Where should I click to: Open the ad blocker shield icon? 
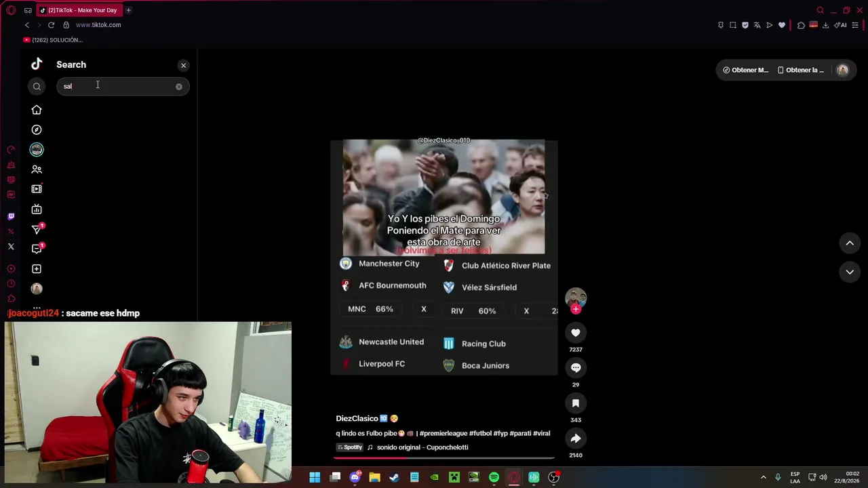(x=745, y=25)
